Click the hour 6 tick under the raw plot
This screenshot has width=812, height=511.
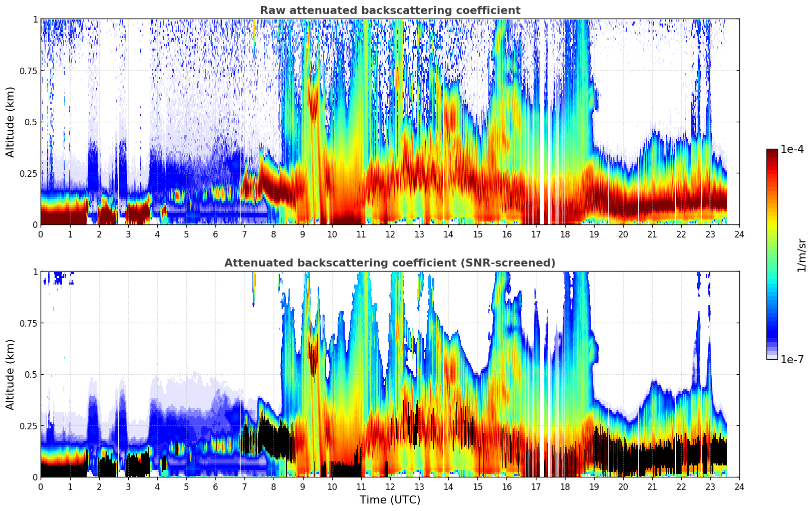[x=215, y=234]
